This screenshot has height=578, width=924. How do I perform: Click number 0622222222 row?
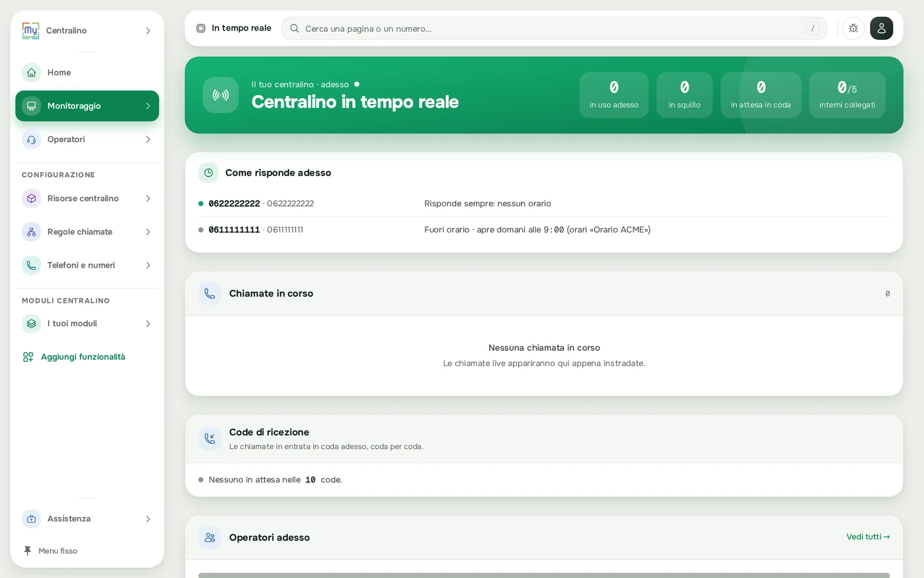pos(544,203)
